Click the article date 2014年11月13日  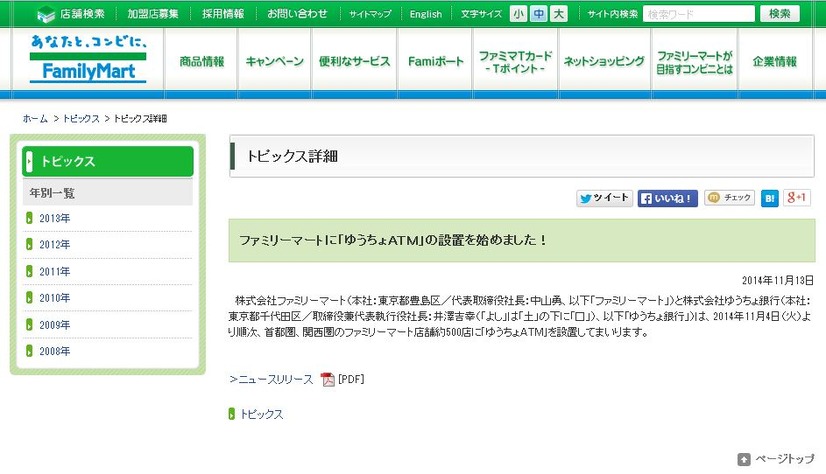[778, 280]
